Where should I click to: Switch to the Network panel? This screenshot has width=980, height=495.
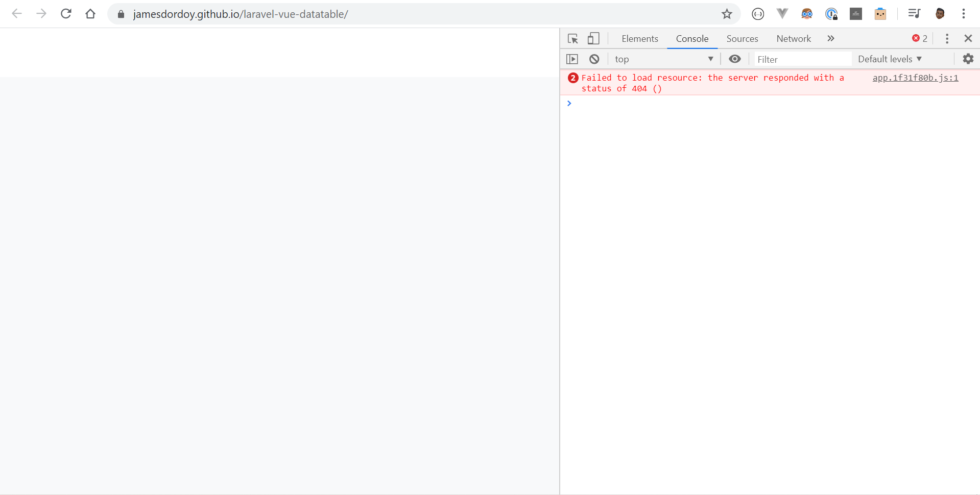tap(793, 38)
